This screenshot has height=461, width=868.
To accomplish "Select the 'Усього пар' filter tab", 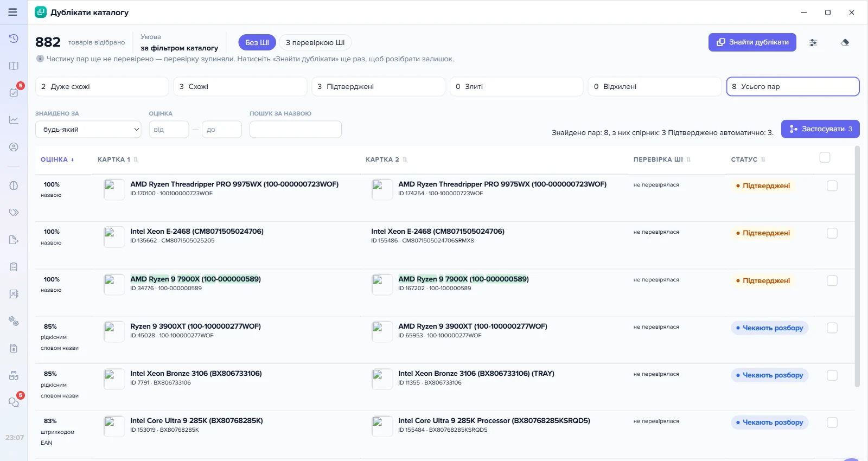I will [793, 86].
